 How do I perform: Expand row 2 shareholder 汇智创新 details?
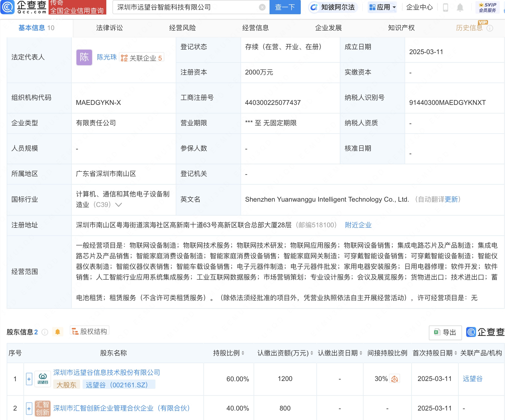(29, 409)
